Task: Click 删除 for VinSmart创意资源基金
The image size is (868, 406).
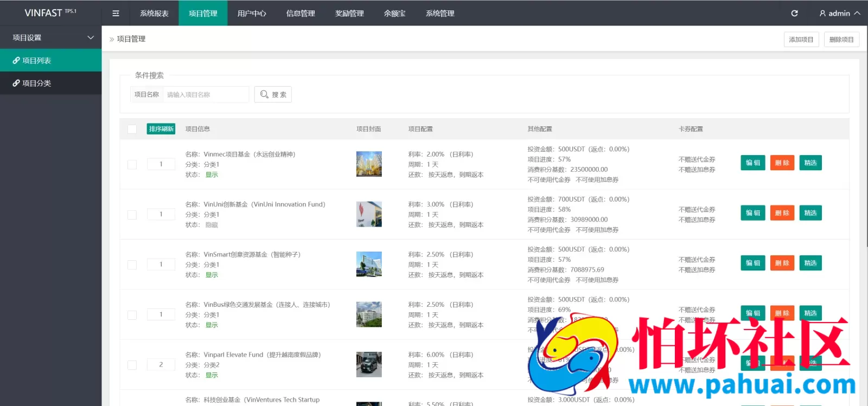Action: point(782,263)
